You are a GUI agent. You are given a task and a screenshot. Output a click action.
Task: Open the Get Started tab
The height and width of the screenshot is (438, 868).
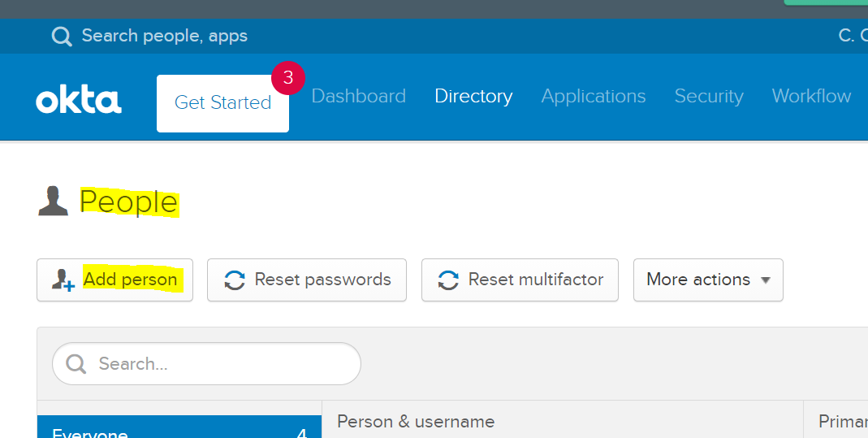point(222,103)
